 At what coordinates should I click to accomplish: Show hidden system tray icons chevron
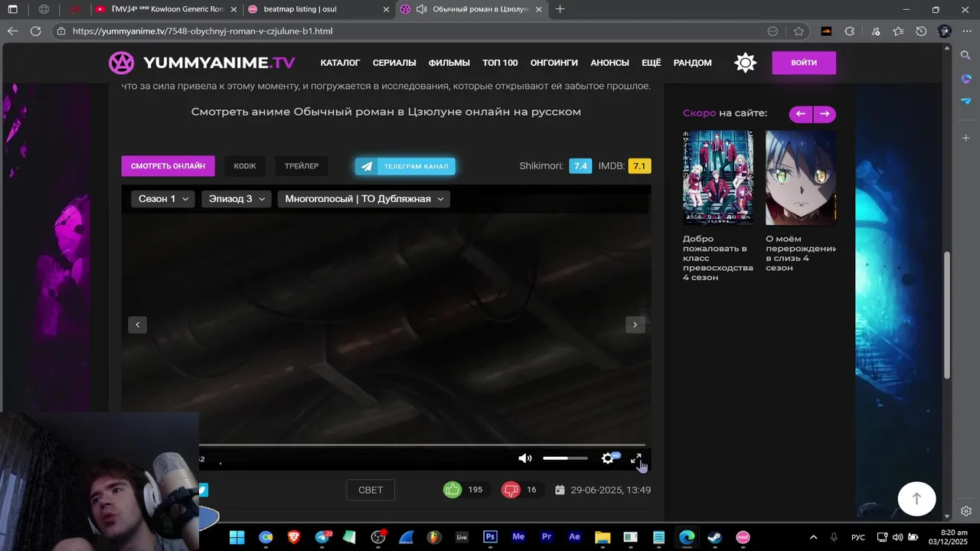pos(813,537)
